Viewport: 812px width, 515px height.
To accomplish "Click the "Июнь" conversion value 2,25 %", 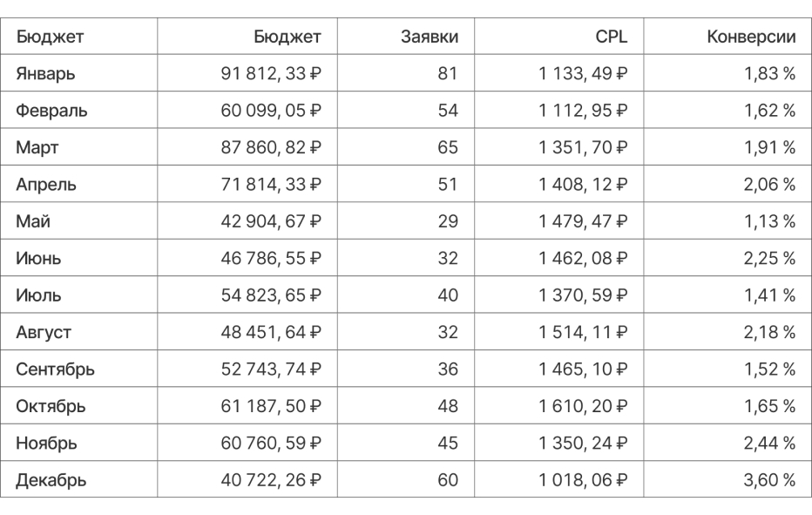I will point(769,259).
